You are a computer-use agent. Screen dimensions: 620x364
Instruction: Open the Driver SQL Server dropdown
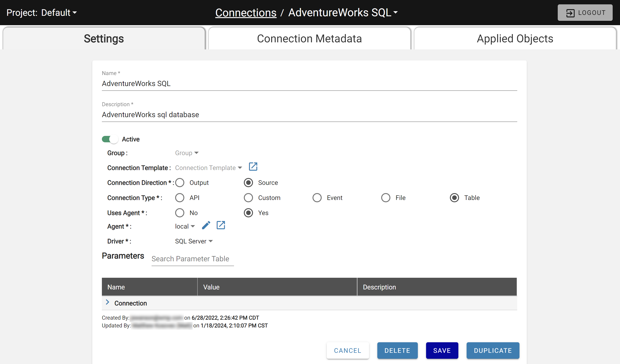[x=194, y=241]
